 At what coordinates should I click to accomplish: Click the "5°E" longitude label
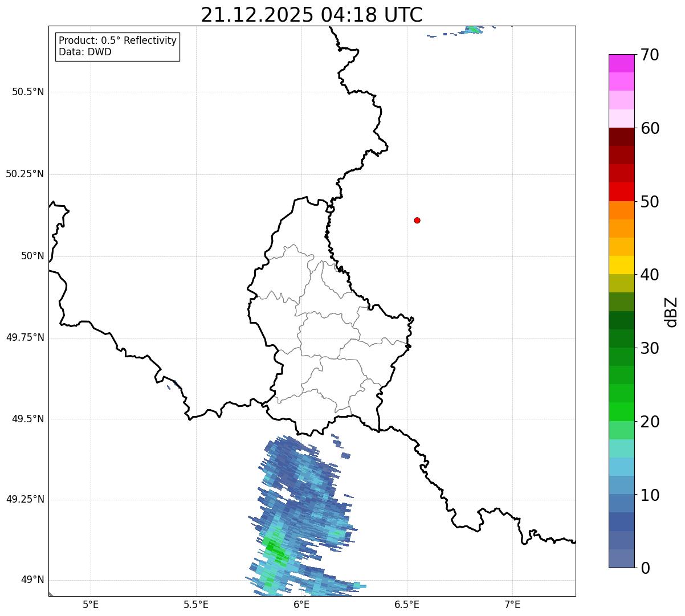point(91,604)
